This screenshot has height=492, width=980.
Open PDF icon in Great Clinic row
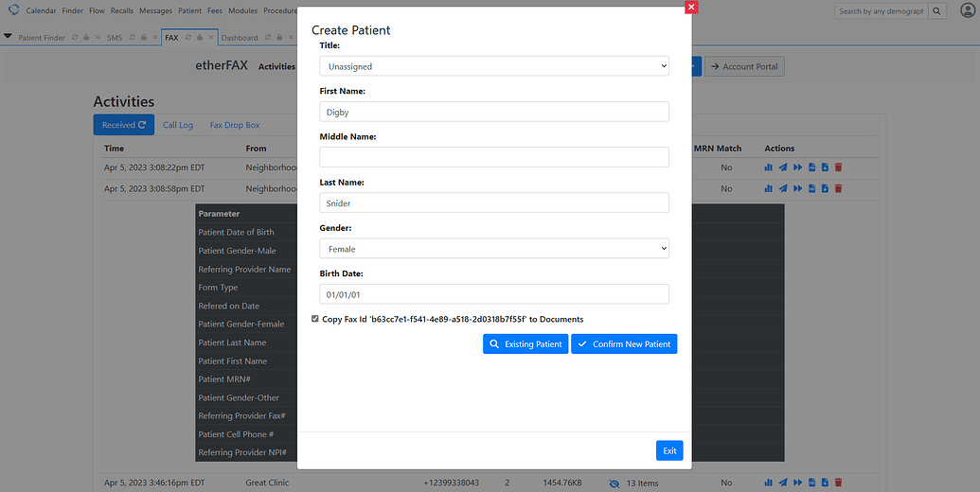click(811, 482)
